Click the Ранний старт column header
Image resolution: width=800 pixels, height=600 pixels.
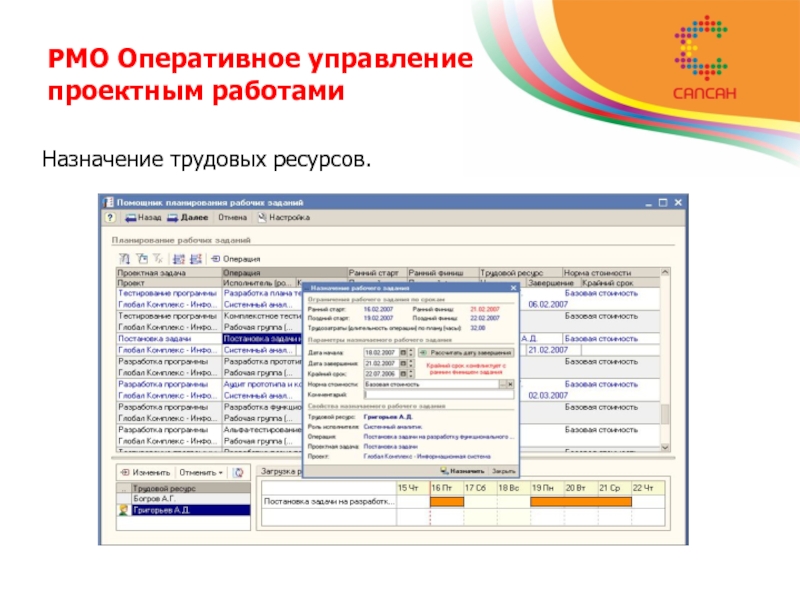click(x=377, y=273)
